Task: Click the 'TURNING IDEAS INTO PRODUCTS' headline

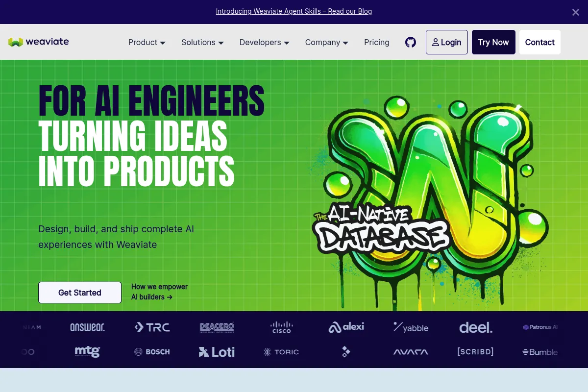Action: [x=137, y=154]
